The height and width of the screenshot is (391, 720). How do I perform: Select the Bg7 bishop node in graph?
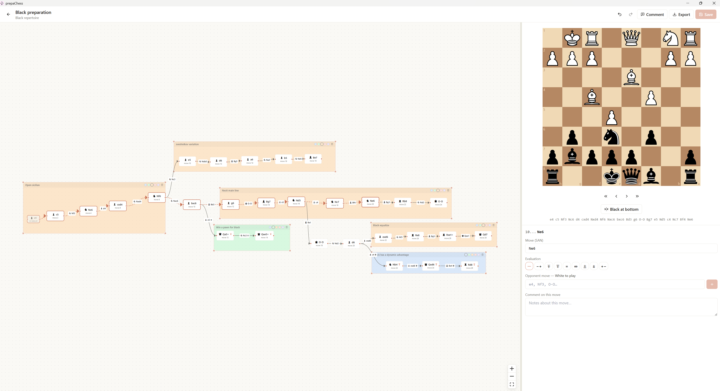pyautogui.click(x=266, y=203)
